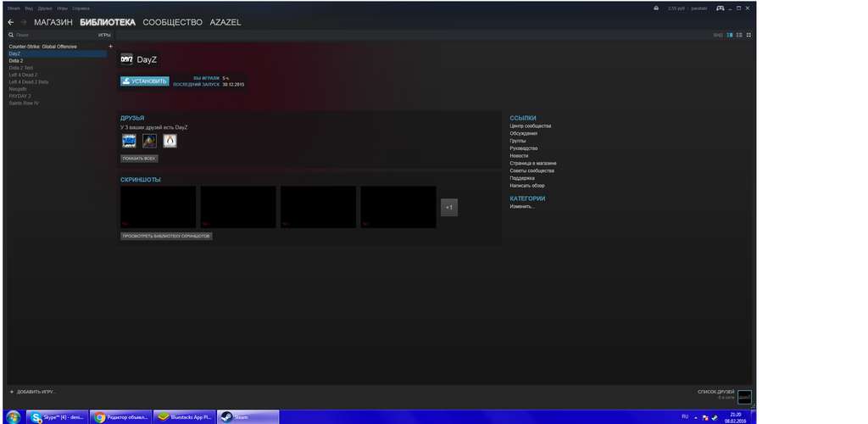Open the СПИСОК ДРУЗЕЙ friends list
This screenshot has height=424, width=868.
[x=715, y=392]
